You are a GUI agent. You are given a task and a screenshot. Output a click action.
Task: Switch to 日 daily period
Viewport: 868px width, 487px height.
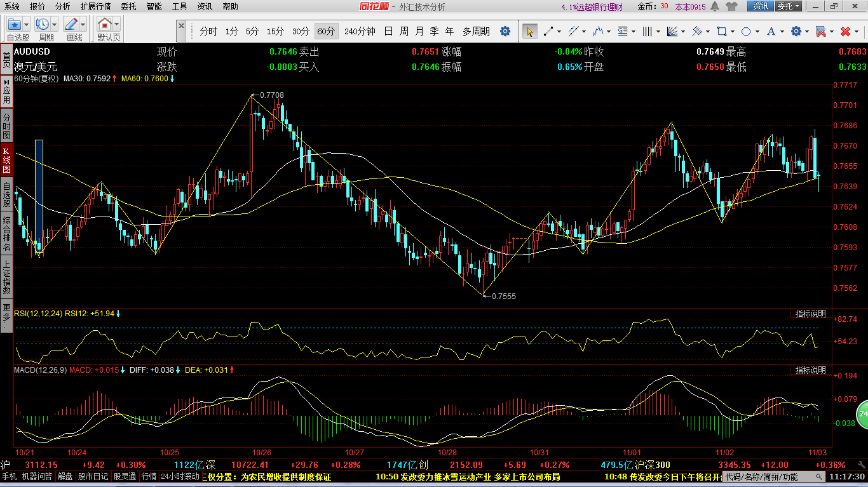pyautogui.click(x=388, y=31)
